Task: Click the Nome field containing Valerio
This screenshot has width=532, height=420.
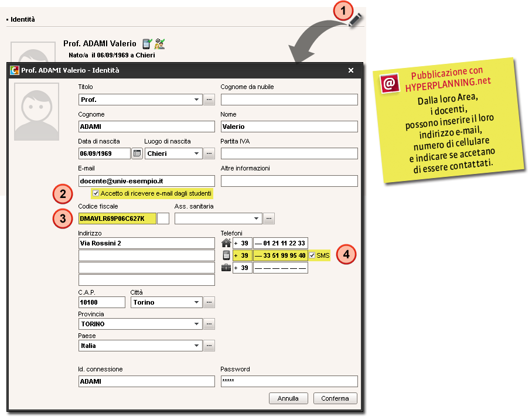Action: pos(289,127)
